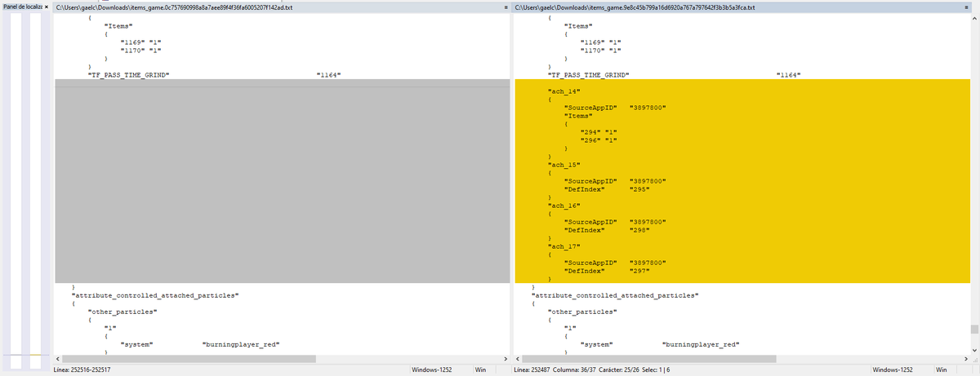Click right status bar Windows-1252 encoding

(893, 369)
